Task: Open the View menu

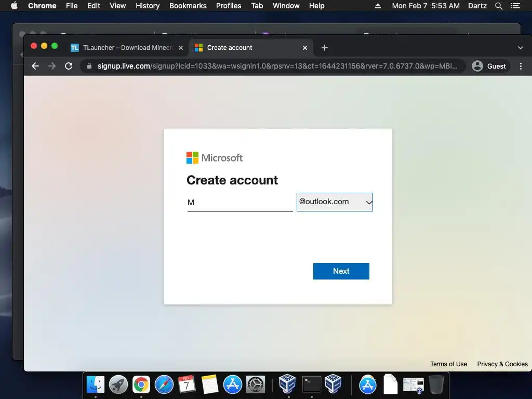Action: [118, 6]
